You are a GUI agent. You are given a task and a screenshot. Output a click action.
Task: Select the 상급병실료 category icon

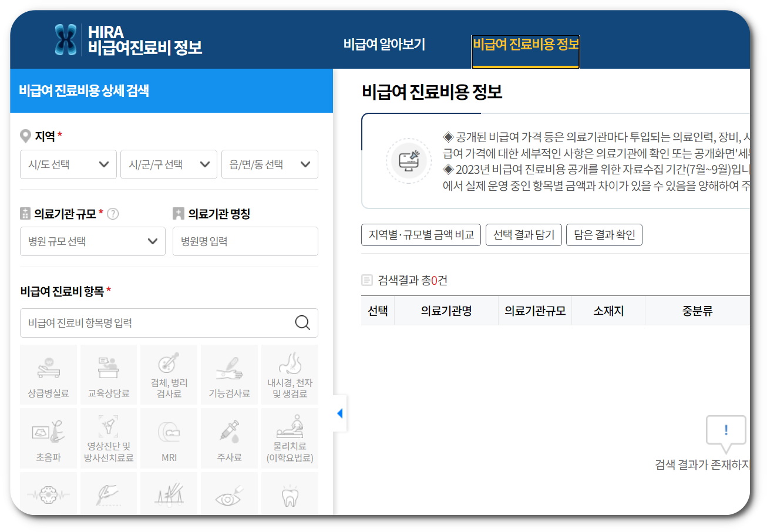click(48, 375)
